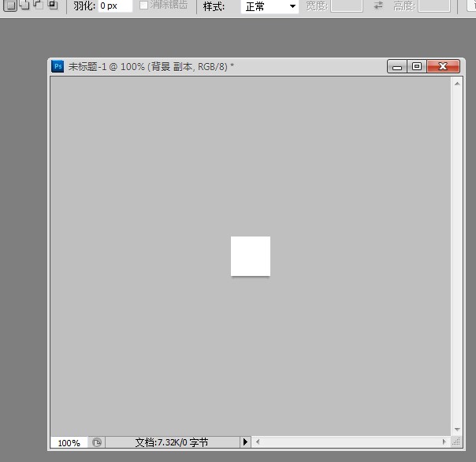Image resolution: width=476 pixels, height=462 pixels.
Task: Choose the Intersect with selection icon
Action: click(53, 4)
